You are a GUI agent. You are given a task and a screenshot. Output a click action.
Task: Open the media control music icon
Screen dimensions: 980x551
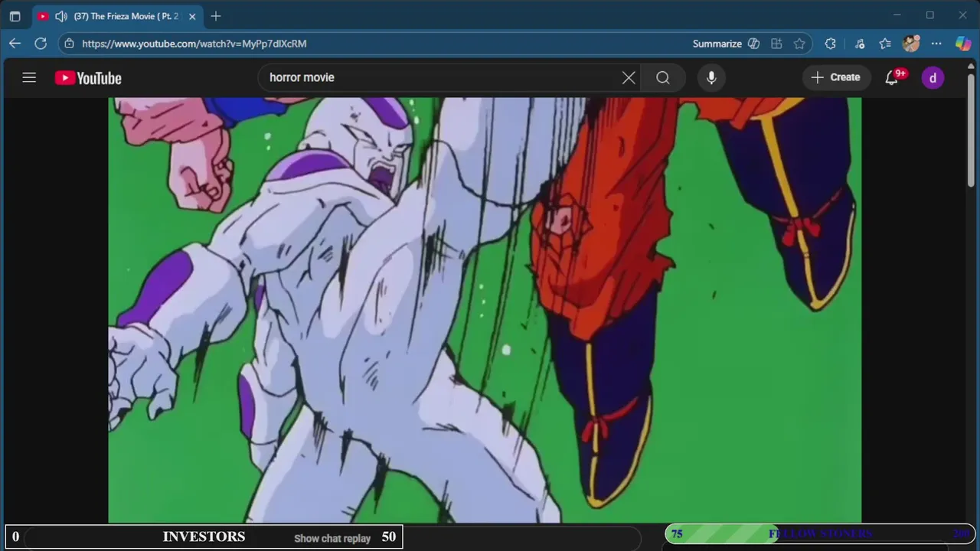[x=860, y=44]
